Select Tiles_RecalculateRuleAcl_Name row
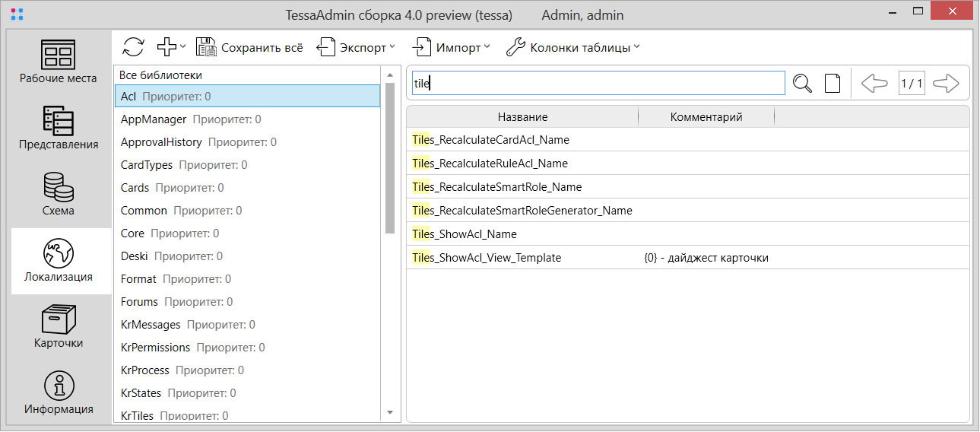This screenshot has width=980, height=432. [x=688, y=164]
